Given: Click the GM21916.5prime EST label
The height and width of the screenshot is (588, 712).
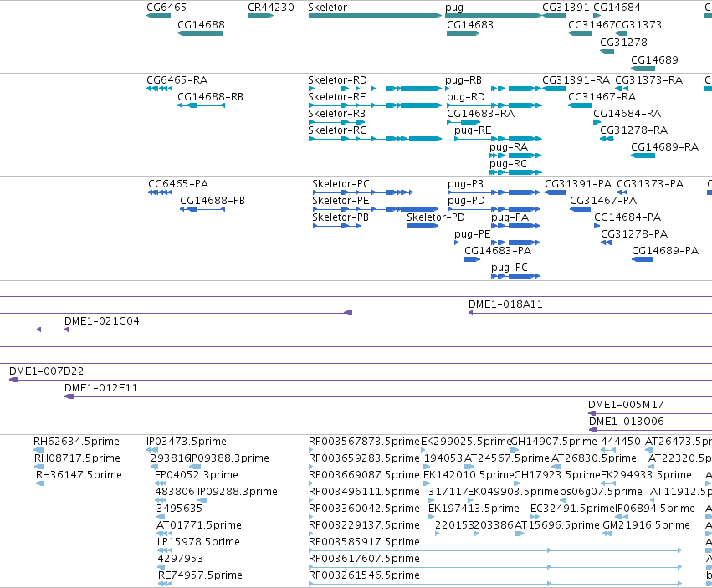Looking at the screenshot, I should (646, 526).
